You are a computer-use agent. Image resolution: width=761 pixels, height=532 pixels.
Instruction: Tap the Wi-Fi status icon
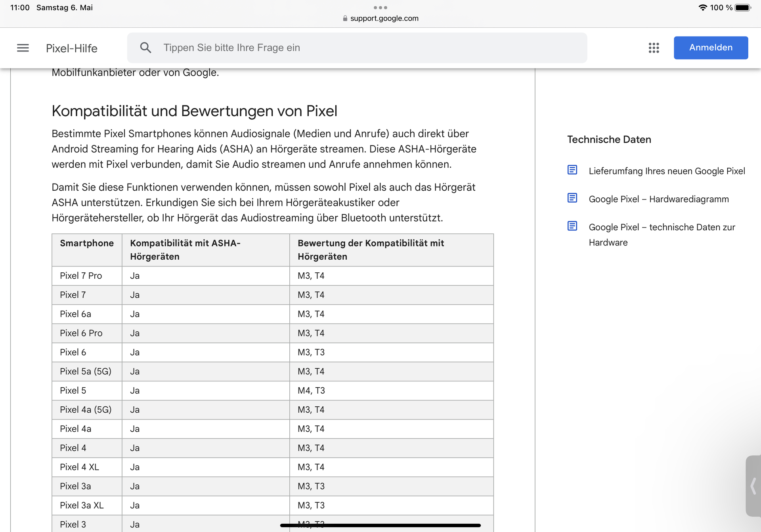702,8
